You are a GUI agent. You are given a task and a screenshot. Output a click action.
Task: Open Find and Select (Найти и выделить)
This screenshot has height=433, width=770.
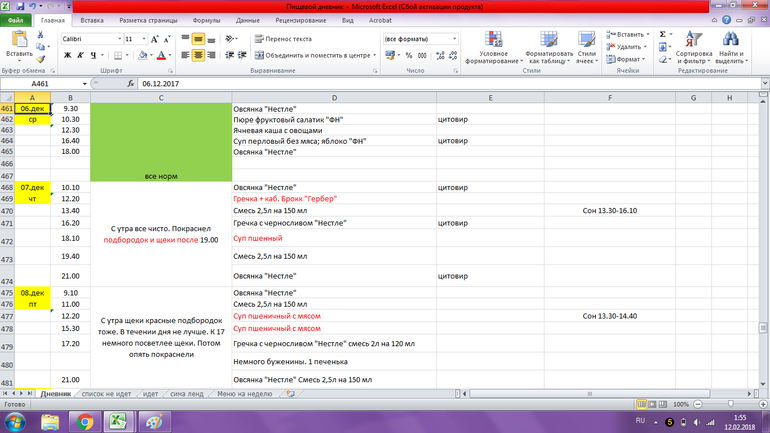tap(731, 50)
